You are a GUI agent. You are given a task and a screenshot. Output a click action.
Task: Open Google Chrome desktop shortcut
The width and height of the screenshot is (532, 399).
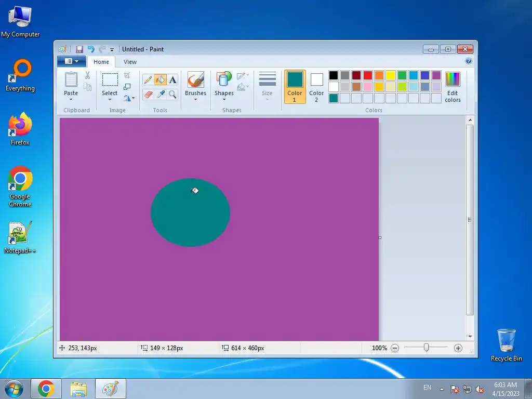coord(20,187)
